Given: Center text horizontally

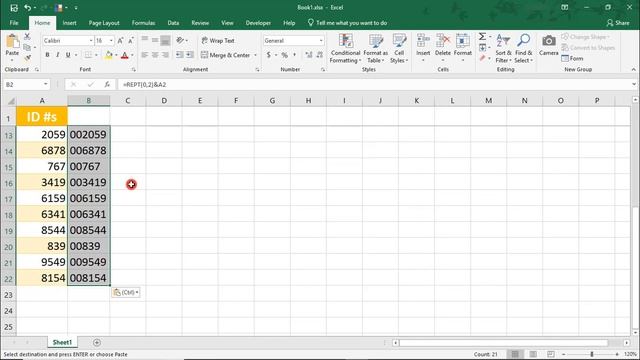Looking at the screenshot, I should click(x=155, y=55).
